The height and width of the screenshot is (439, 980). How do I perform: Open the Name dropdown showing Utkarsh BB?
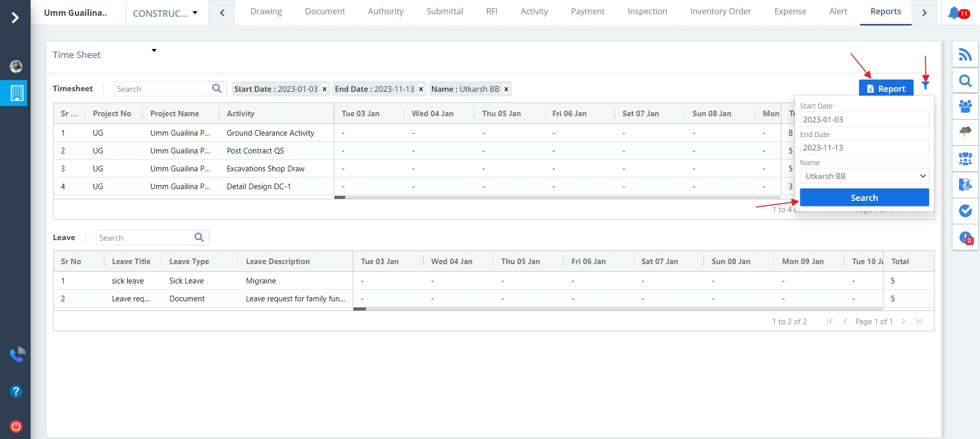864,176
